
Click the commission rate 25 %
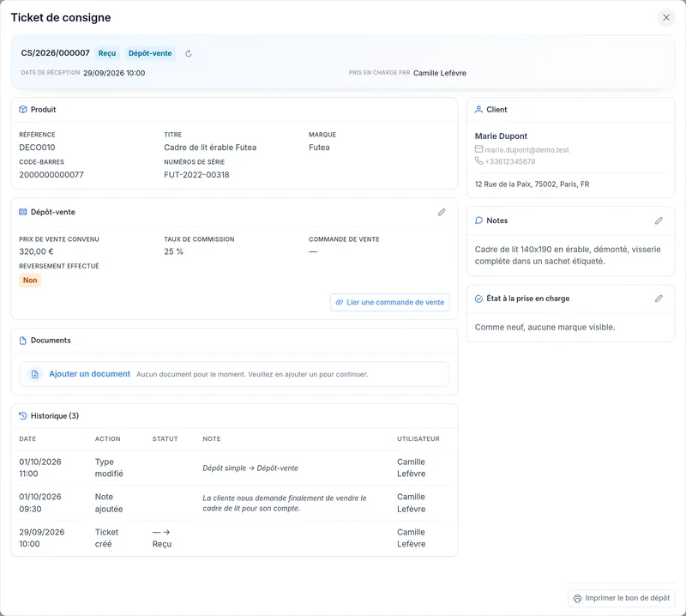[x=174, y=251]
